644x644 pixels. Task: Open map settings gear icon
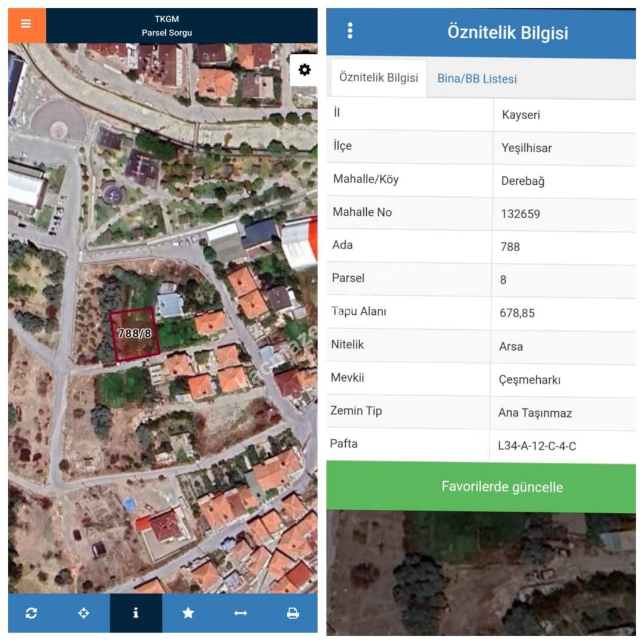(304, 70)
